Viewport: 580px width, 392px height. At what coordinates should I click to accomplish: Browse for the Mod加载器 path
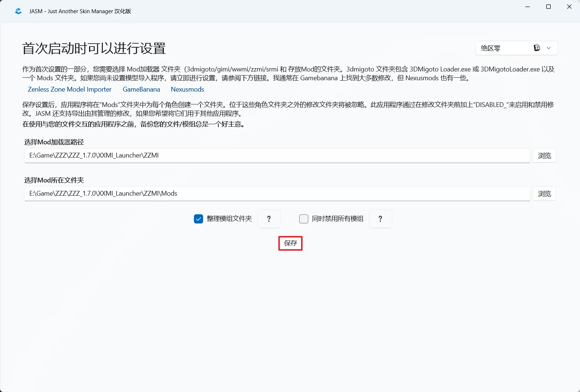tap(544, 155)
